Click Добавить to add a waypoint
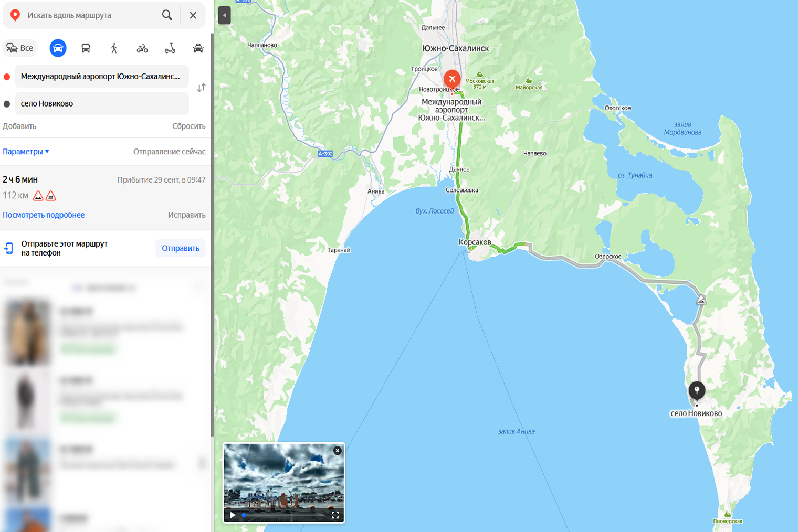The image size is (798, 532). [x=19, y=126]
